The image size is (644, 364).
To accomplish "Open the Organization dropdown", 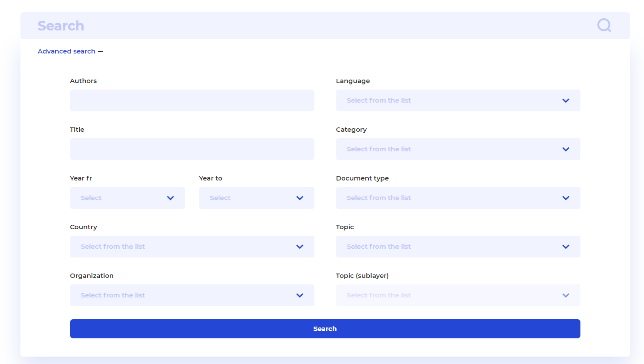I will tap(192, 295).
